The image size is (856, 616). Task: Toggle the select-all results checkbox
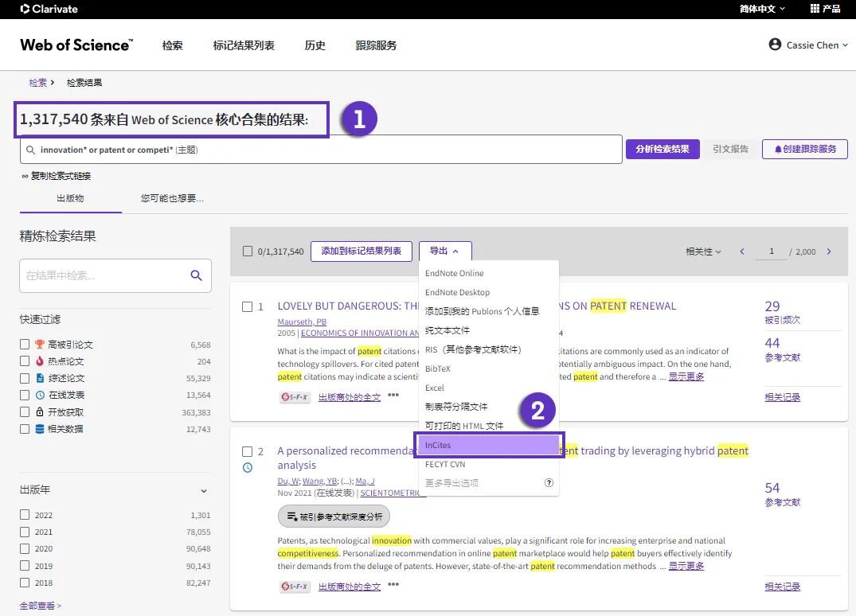click(248, 251)
